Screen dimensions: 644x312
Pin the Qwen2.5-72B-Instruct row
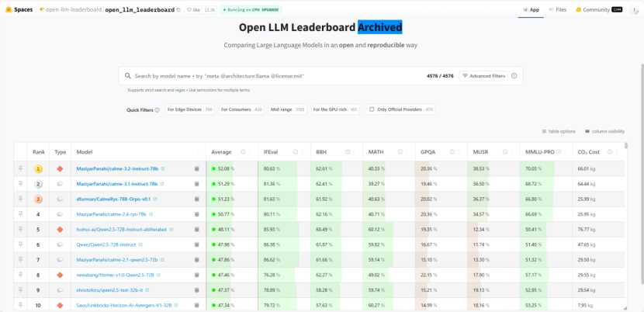21,244
